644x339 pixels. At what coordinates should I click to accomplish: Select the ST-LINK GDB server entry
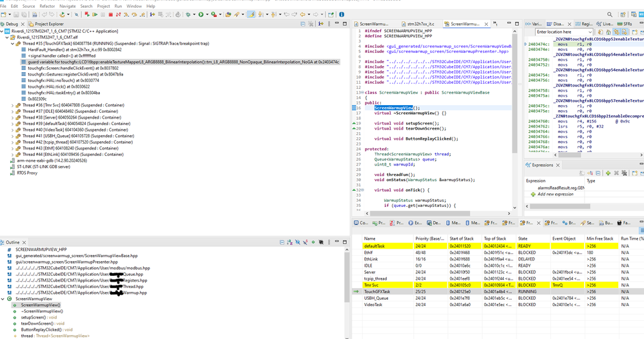(40, 167)
